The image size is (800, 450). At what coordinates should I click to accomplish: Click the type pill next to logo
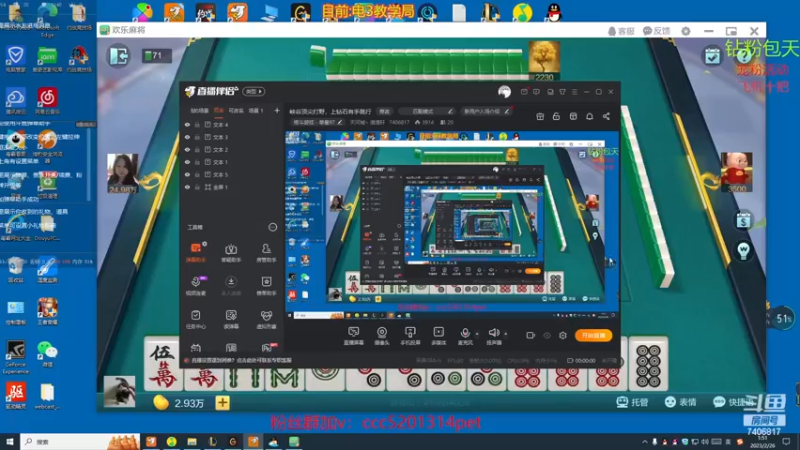[254, 91]
